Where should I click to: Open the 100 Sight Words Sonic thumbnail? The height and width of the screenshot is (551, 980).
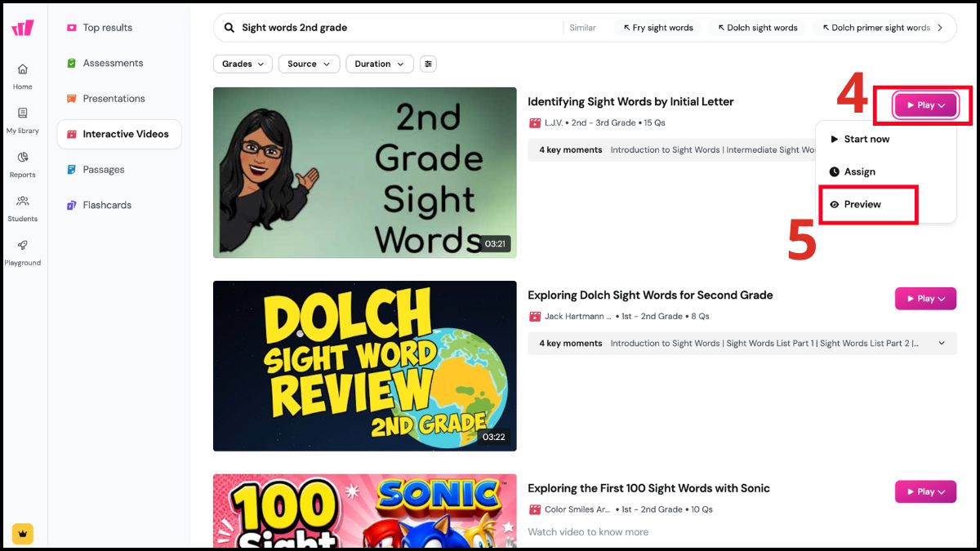[365, 510]
